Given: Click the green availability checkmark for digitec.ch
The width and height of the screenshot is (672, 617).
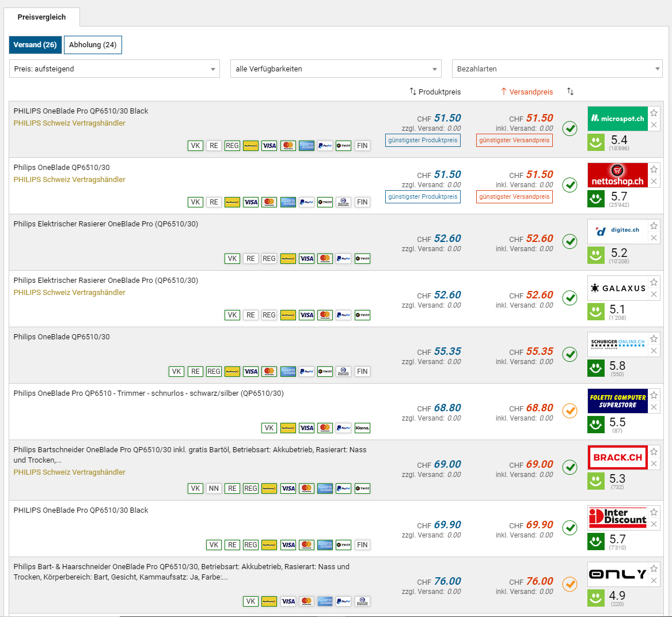Looking at the screenshot, I should pos(570,241).
